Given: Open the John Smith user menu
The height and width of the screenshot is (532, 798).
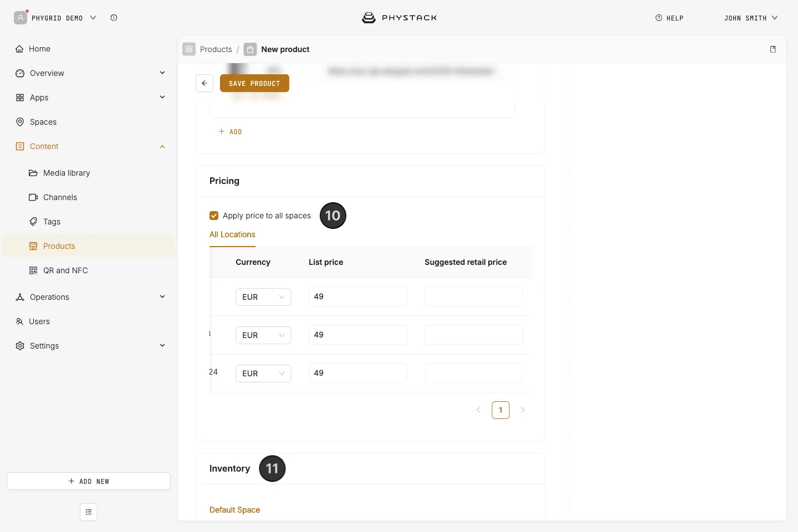Looking at the screenshot, I should click(x=751, y=18).
